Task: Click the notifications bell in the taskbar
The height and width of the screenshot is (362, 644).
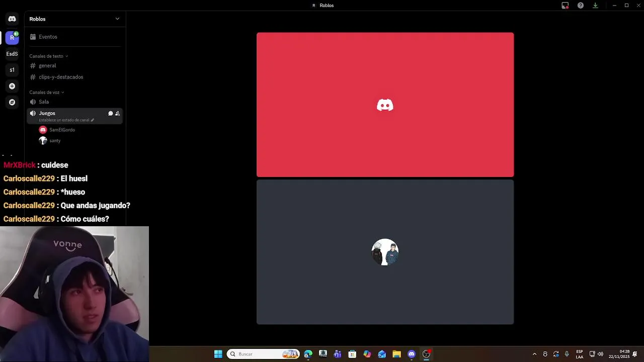Action: [x=635, y=354]
